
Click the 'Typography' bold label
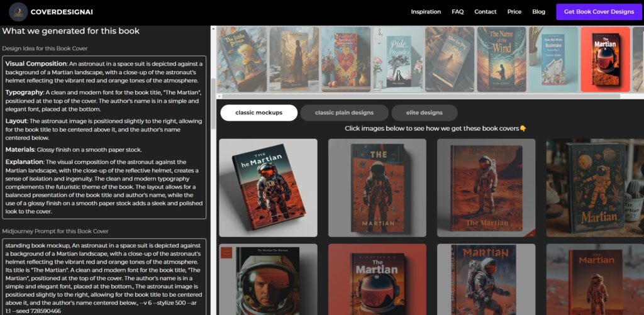25,92
